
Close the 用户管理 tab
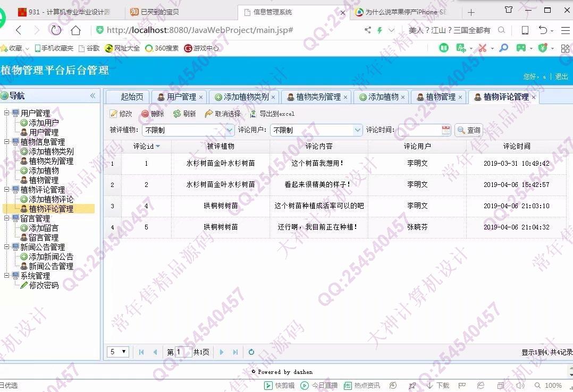pos(200,97)
